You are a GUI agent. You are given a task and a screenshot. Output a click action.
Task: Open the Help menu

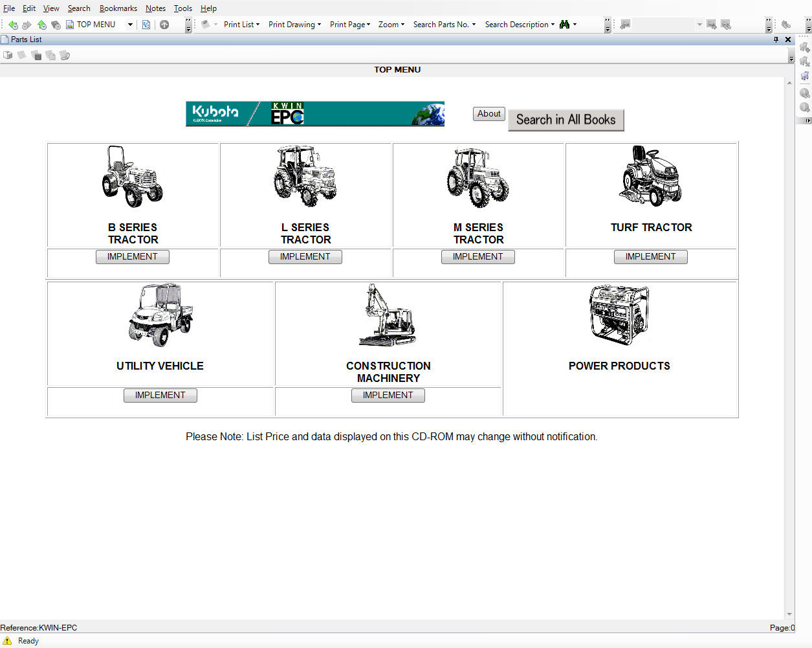[x=208, y=8]
